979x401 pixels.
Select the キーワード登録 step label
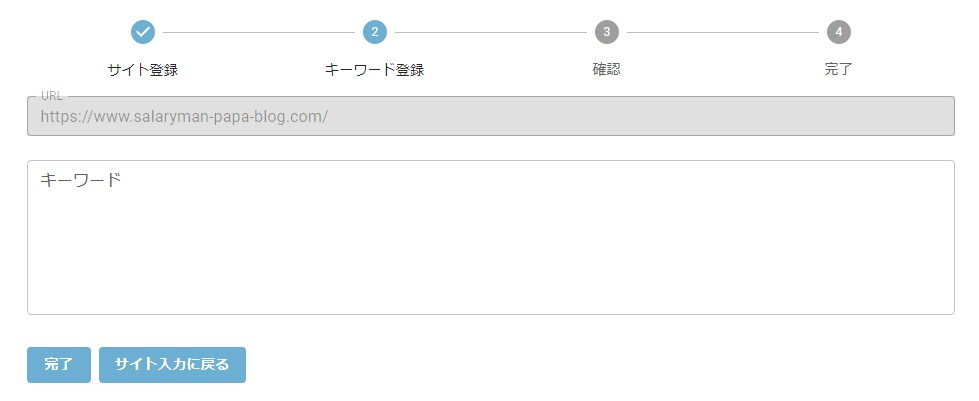pyautogui.click(x=375, y=69)
